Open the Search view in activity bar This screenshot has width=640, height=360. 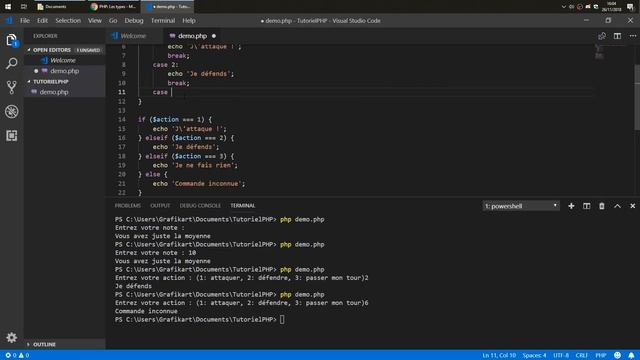[11, 63]
